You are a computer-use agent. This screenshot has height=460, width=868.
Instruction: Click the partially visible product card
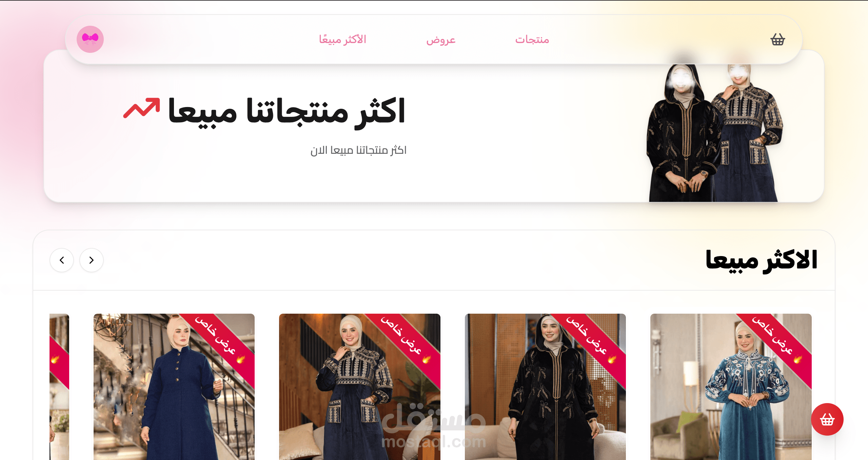pos(59,387)
